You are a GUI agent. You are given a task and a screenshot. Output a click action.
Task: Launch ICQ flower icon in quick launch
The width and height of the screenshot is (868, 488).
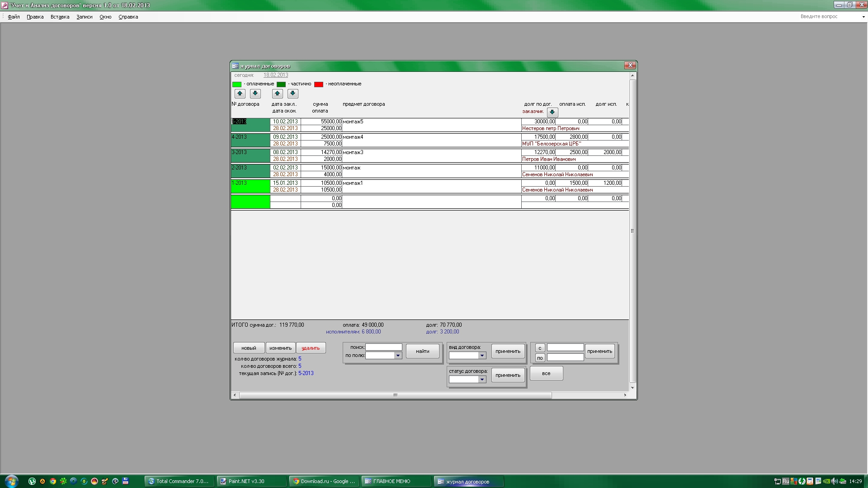tap(63, 481)
